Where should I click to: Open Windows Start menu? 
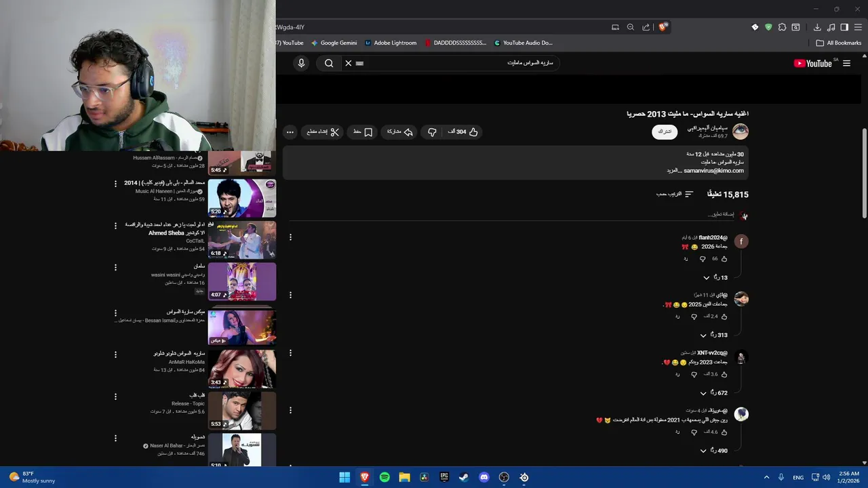coord(344,477)
